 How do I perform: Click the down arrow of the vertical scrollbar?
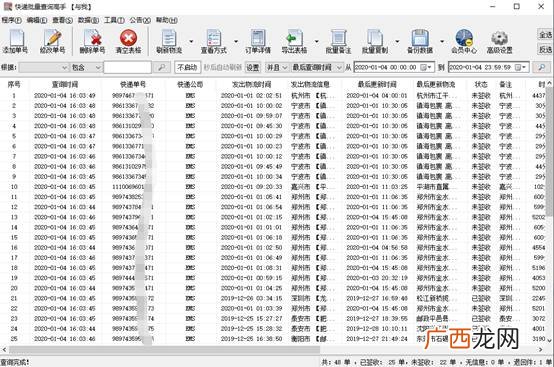click(549, 340)
